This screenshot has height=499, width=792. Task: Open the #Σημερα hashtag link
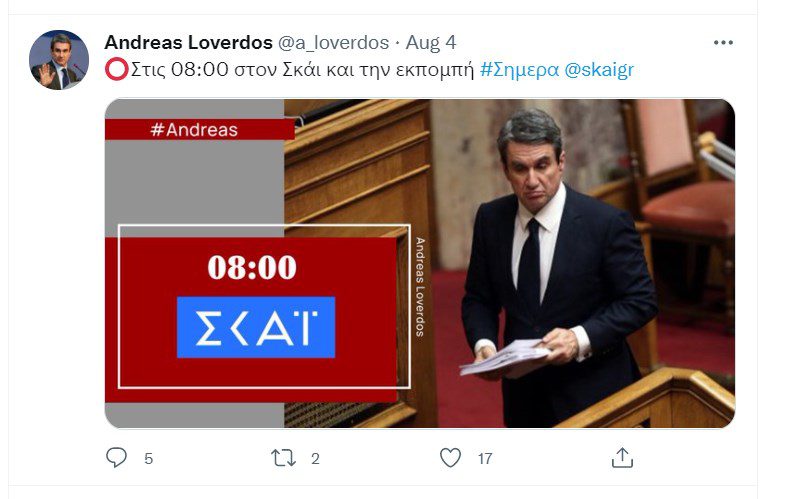click(519, 70)
